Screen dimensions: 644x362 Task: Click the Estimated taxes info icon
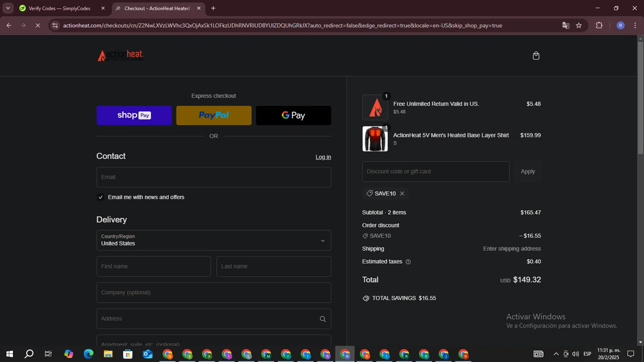point(408,262)
